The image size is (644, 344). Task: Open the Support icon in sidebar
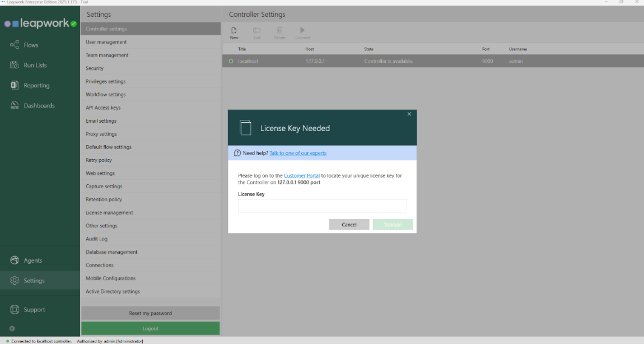tap(15, 309)
